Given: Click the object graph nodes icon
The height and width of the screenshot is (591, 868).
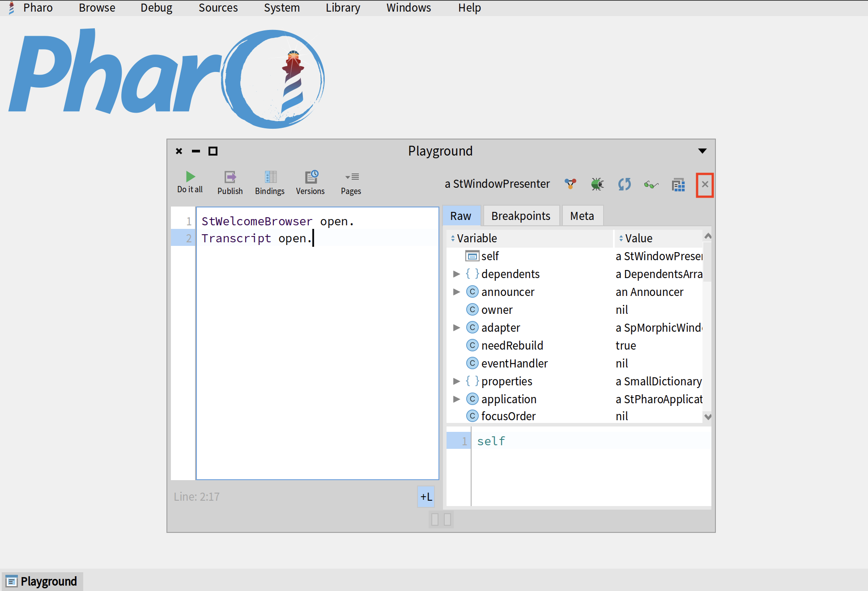Looking at the screenshot, I should point(570,184).
